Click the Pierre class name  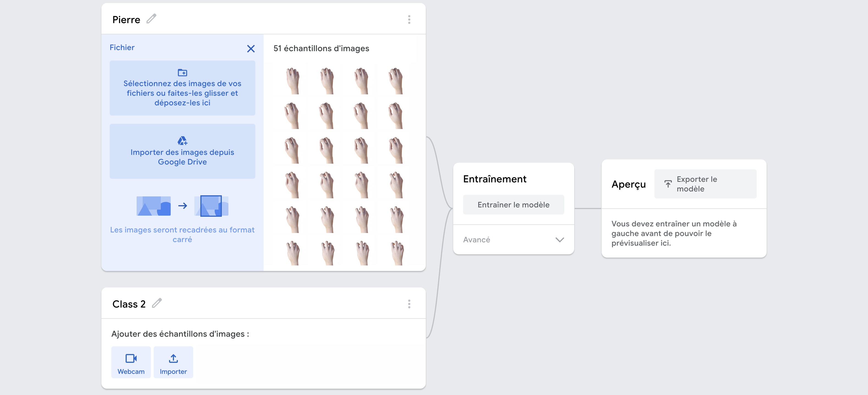click(x=126, y=20)
